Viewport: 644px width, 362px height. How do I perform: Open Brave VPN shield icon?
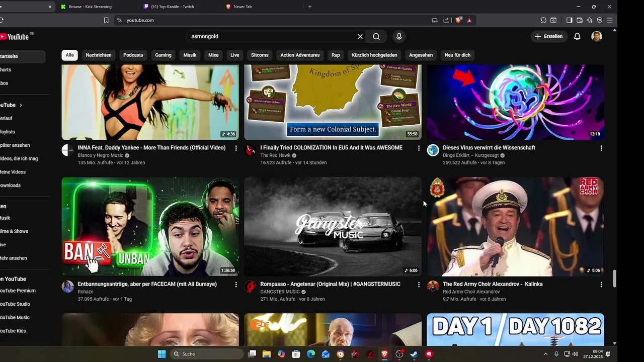(600, 20)
